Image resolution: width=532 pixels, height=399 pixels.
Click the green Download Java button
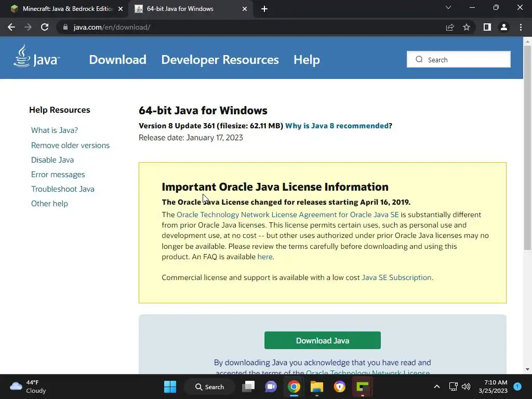tap(322, 340)
